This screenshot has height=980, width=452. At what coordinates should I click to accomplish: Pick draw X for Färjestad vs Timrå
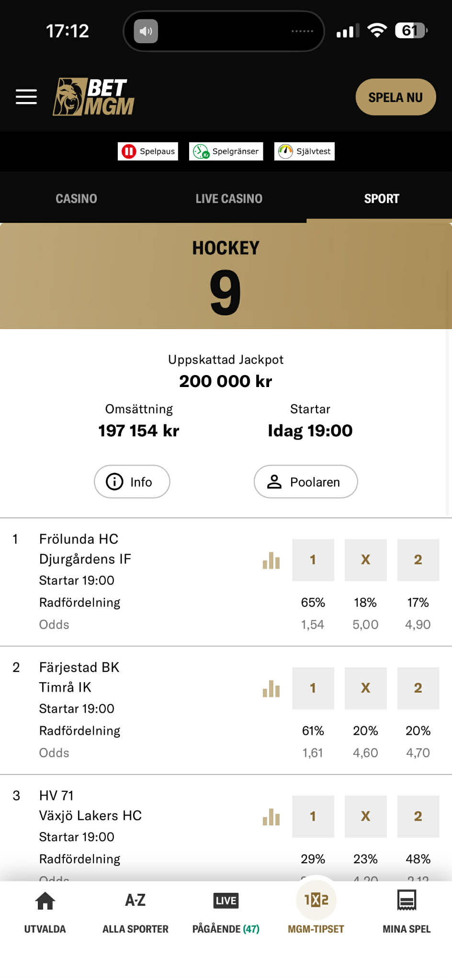(365, 688)
